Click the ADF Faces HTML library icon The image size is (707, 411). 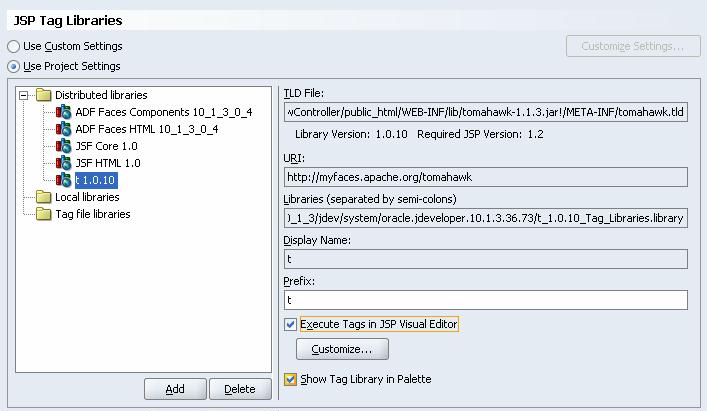click(x=65, y=129)
